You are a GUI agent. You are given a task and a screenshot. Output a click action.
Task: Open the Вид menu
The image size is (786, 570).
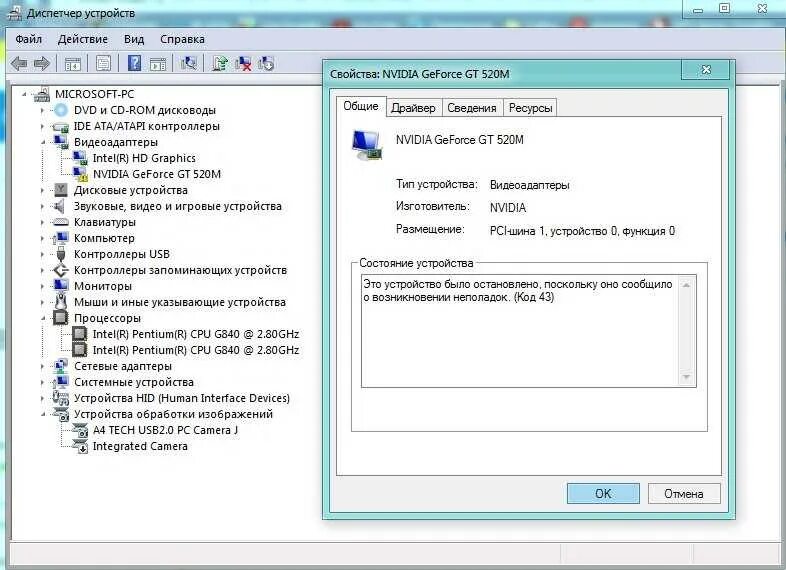(x=134, y=39)
